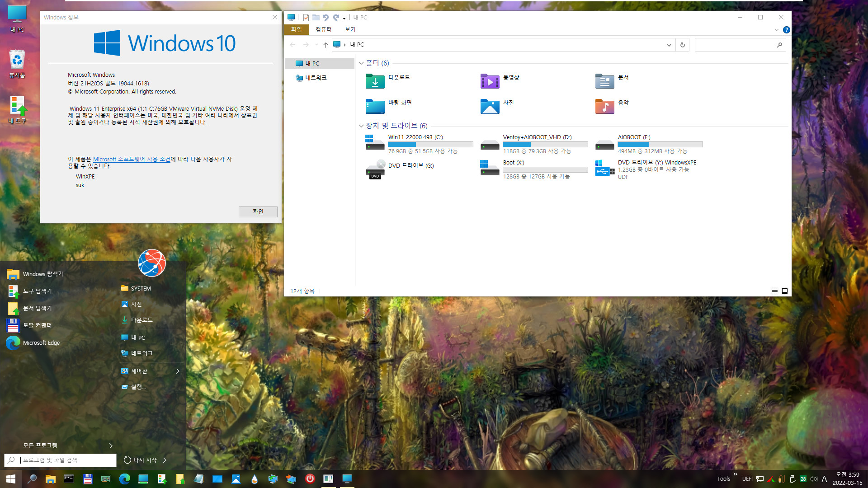This screenshot has width=868, height=488.
Task: Click the IME 'A' input indicator
Action: pos(824,479)
